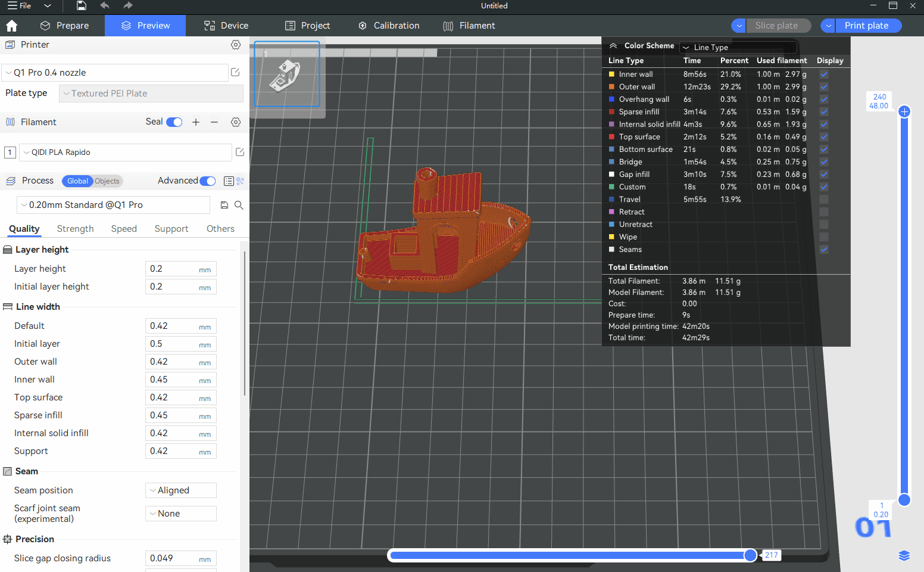This screenshot has width=924, height=572.
Task: Open the Seam position dropdown
Action: point(180,490)
